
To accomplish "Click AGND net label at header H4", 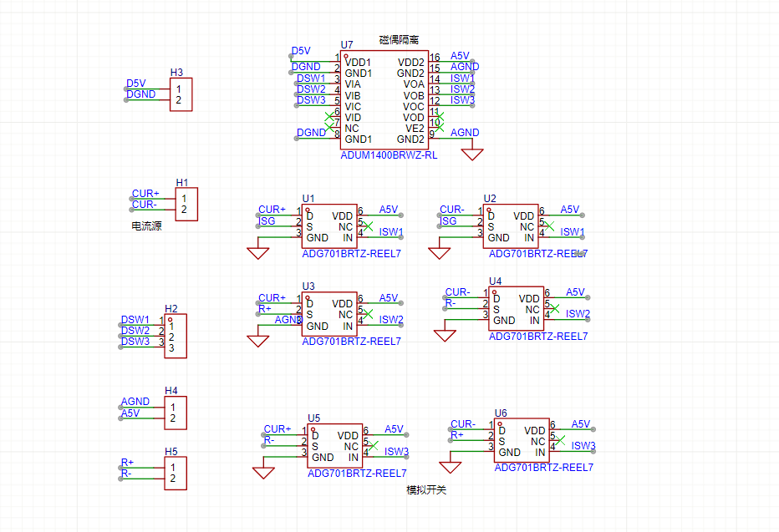I will tap(135, 402).
